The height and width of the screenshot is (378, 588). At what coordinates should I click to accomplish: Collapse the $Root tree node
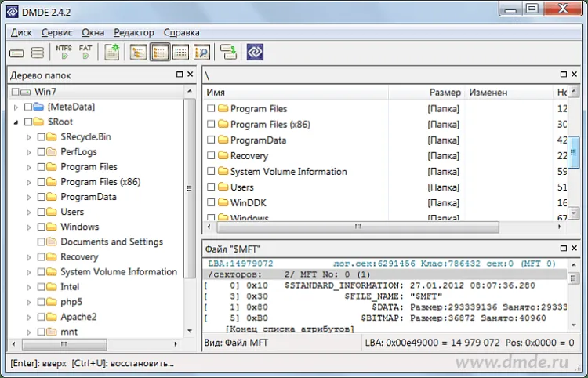tap(16, 122)
